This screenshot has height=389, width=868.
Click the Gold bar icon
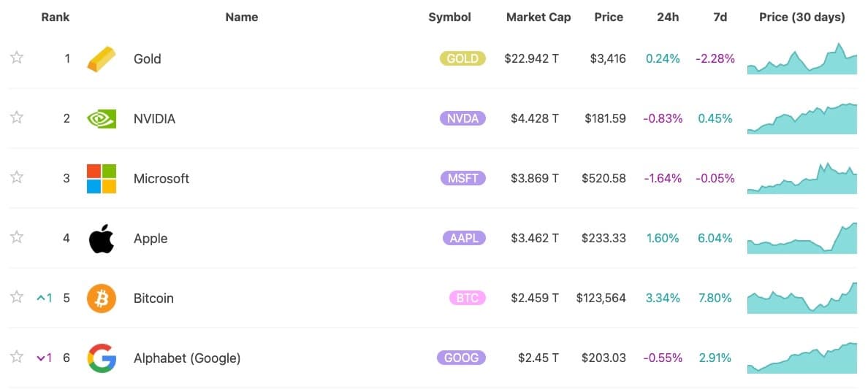101,59
